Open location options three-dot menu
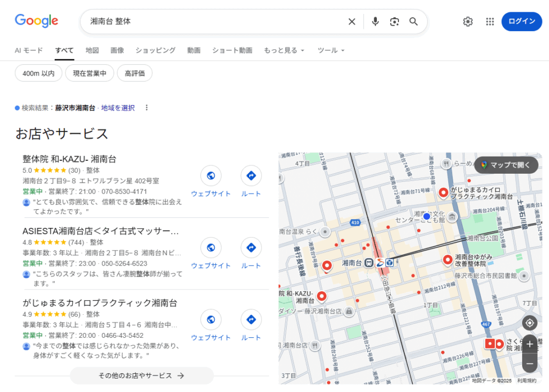The height and width of the screenshot is (392, 549). click(147, 108)
